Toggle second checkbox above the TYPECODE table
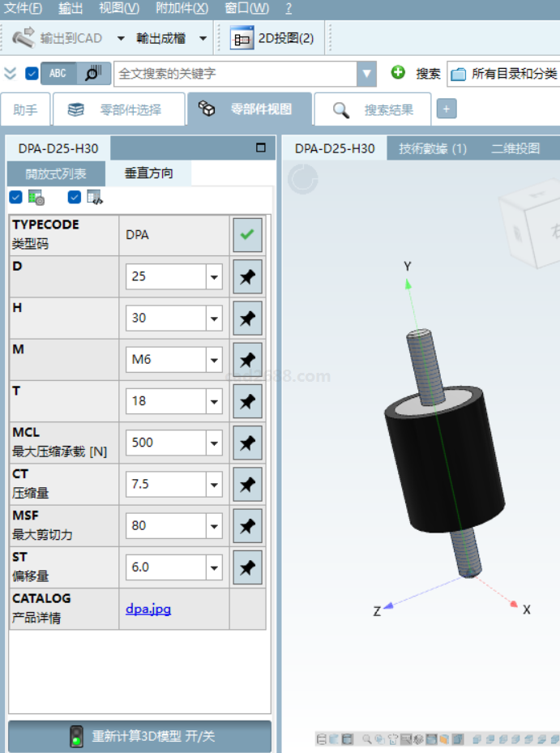This screenshot has width=560, height=753. point(75,197)
